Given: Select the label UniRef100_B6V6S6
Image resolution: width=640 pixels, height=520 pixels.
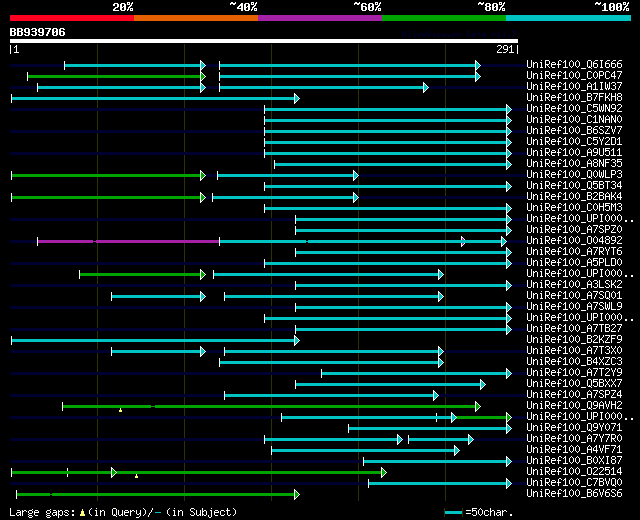Looking at the screenshot, I should tap(574, 494).
